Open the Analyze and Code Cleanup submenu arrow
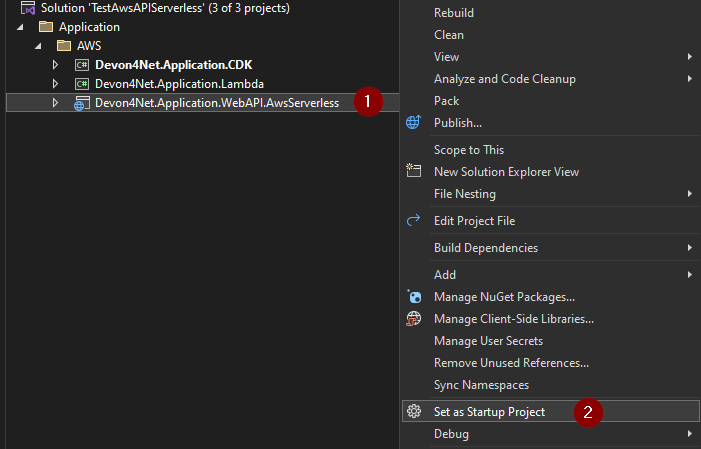The width and height of the screenshot is (701, 449). click(689, 79)
